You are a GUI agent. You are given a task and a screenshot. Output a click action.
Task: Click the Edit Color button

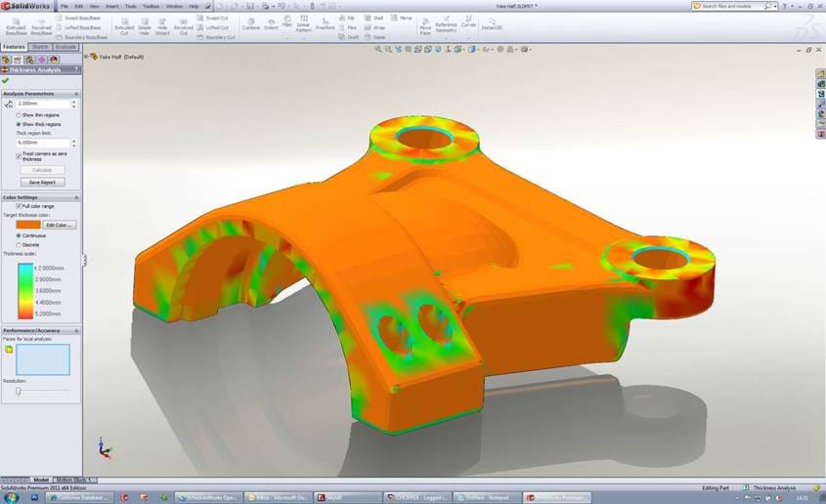coord(60,225)
